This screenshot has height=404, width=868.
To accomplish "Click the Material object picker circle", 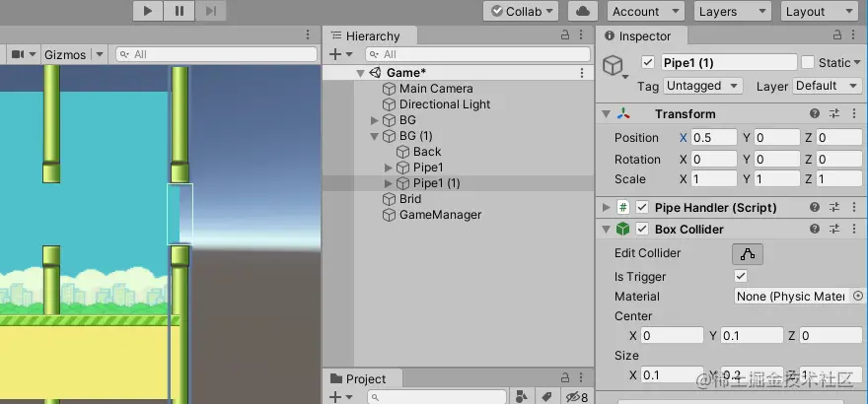I will click(x=858, y=296).
